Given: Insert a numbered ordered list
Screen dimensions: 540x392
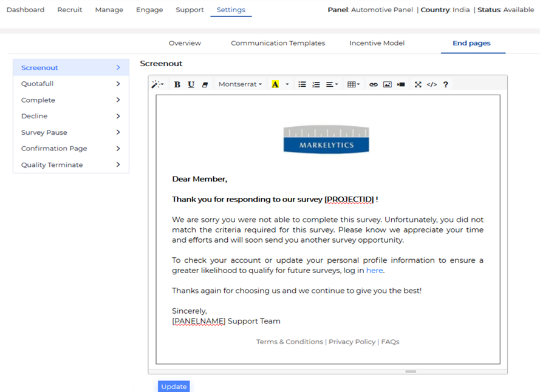Looking at the screenshot, I should click(316, 85).
